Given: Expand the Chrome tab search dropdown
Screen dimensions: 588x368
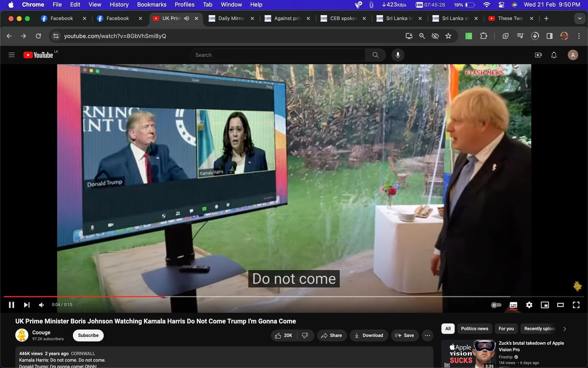Looking at the screenshot, I should point(579,18).
